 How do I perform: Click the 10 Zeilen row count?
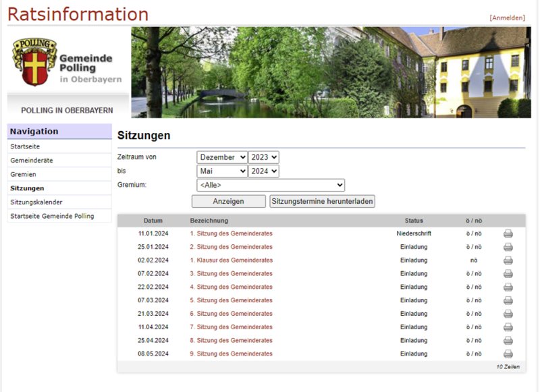[508, 367]
